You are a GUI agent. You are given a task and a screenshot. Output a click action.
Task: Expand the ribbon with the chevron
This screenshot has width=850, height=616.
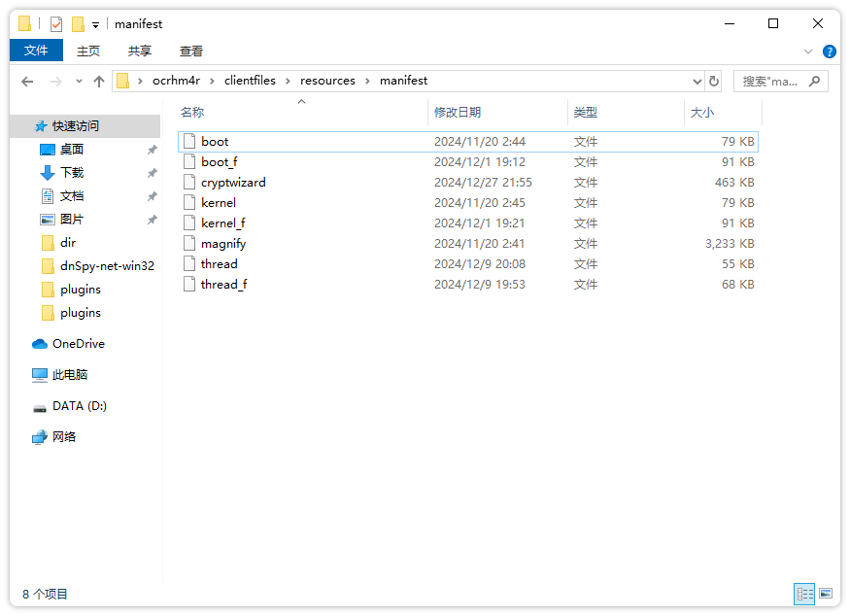pyautogui.click(x=808, y=51)
